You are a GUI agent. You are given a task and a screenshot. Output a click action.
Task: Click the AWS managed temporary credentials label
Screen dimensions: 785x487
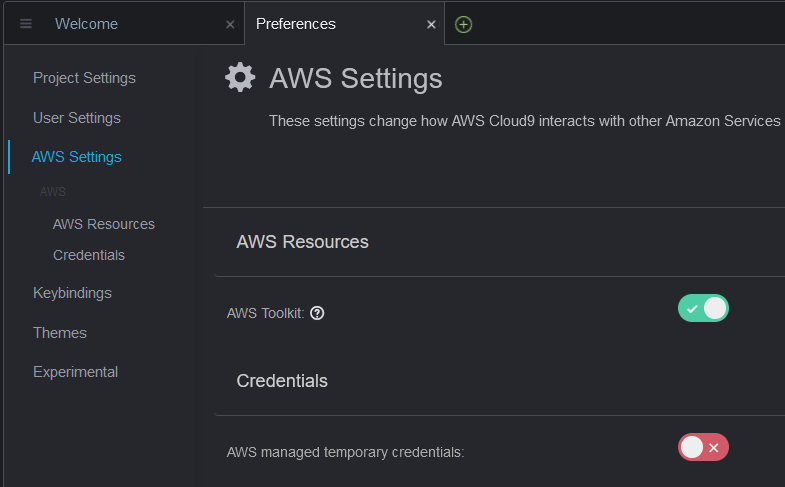pos(345,452)
